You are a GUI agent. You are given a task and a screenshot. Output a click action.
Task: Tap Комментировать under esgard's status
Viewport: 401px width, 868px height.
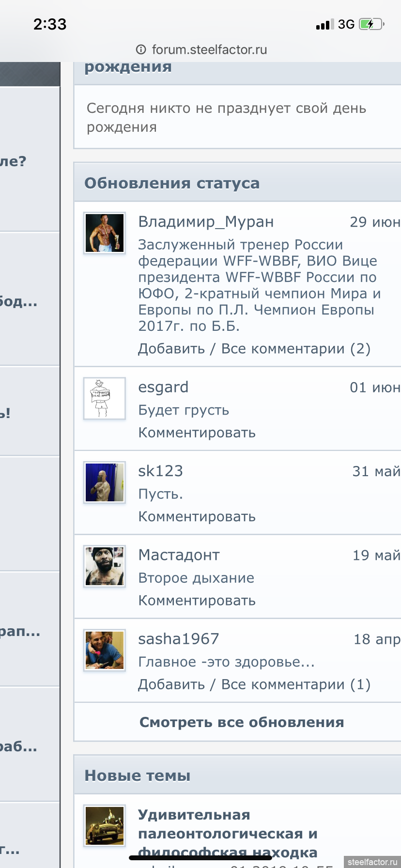click(x=197, y=433)
